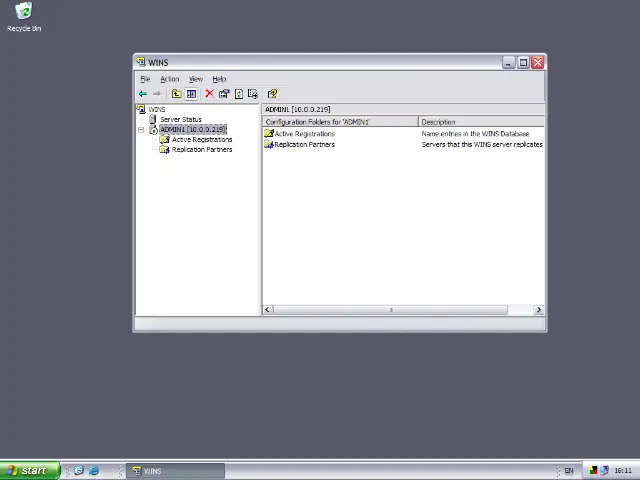Click the WINS title bar application icon
This screenshot has width=640, height=480.
[x=141, y=62]
